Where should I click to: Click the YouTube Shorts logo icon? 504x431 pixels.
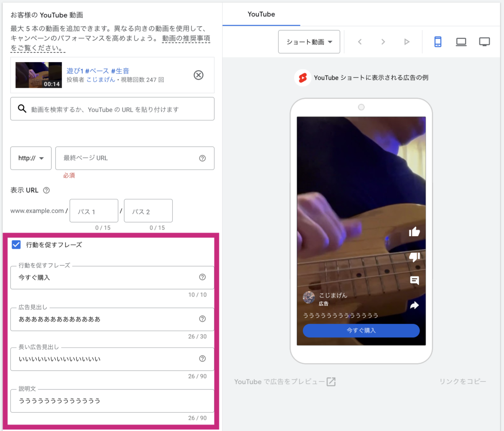(x=302, y=78)
